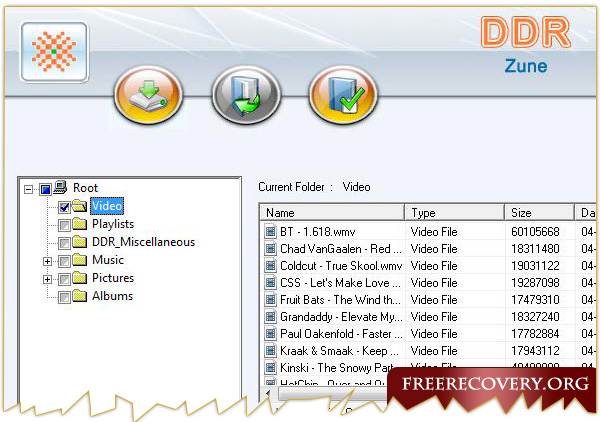Select file Fruit Bats - The Wind

coord(340,300)
